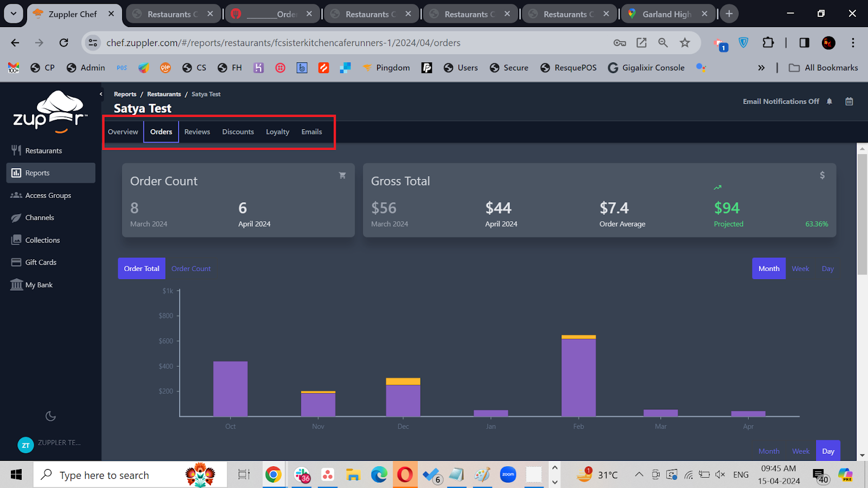Switch chart to Order Count
This screenshot has height=488, width=868.
pos(191,268)
